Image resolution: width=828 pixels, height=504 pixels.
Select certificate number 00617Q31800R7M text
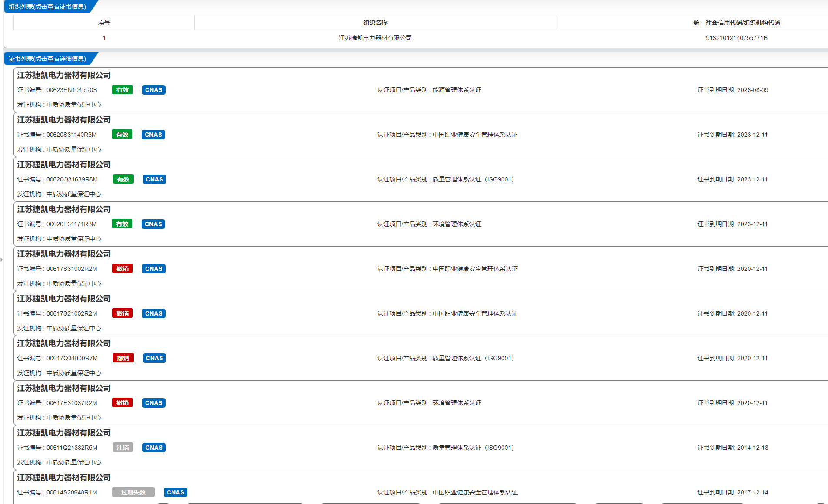(x=72, y=358)
